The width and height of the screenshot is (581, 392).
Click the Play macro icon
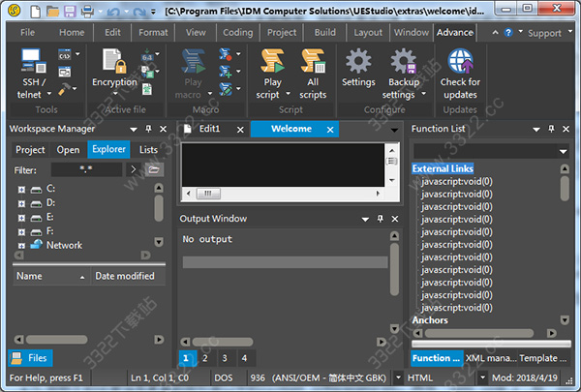[193, 62]
